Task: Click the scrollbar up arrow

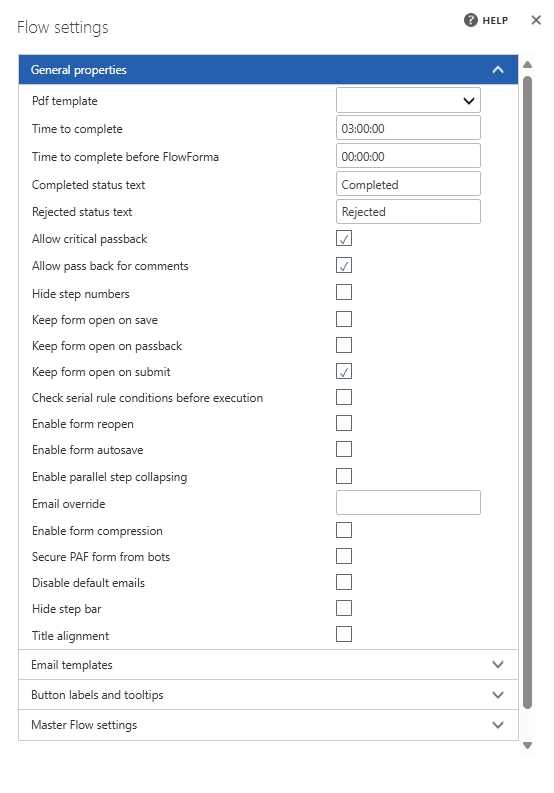Action: 527,65
